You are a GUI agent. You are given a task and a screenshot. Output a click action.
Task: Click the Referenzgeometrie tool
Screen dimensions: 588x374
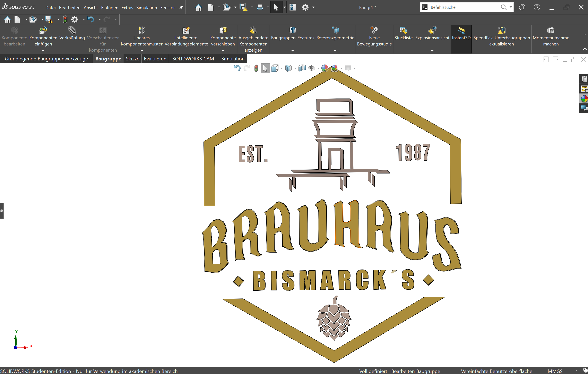(x=335, y=33)
